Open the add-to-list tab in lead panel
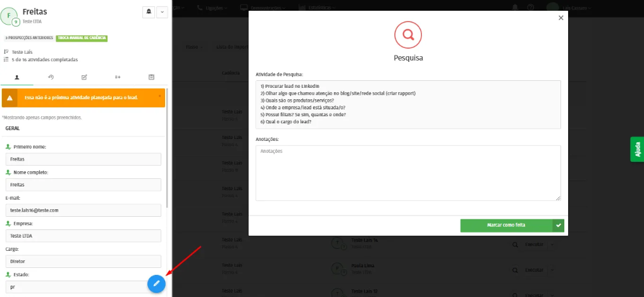 (118, 76)
